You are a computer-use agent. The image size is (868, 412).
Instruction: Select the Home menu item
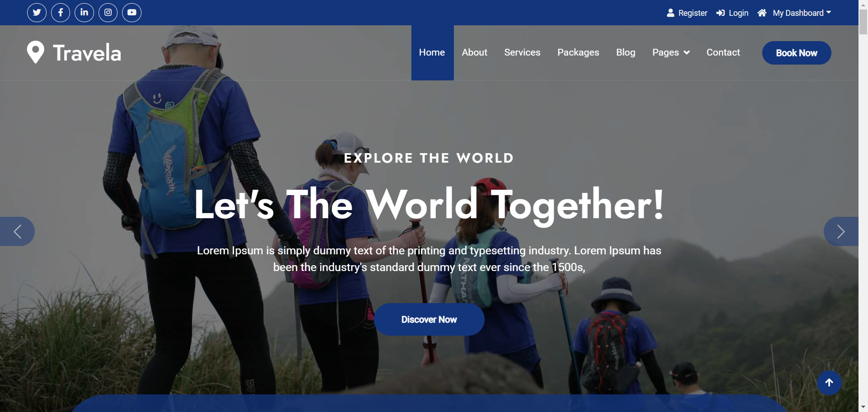432,53
